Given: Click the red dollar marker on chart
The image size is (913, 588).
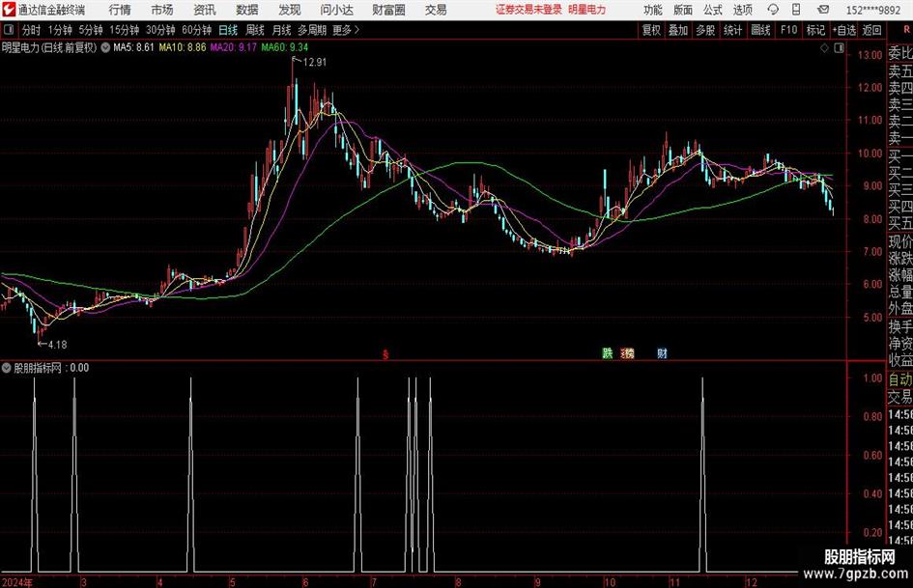Looking at the screenshot, I should click(385, 353).
